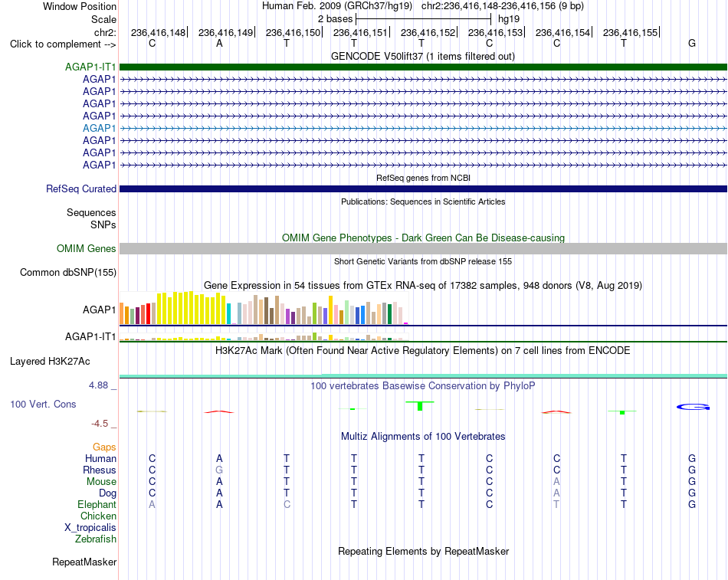The image size is (728, 580).
Task: Click the Scale label
Action: [x=103, y=19]
